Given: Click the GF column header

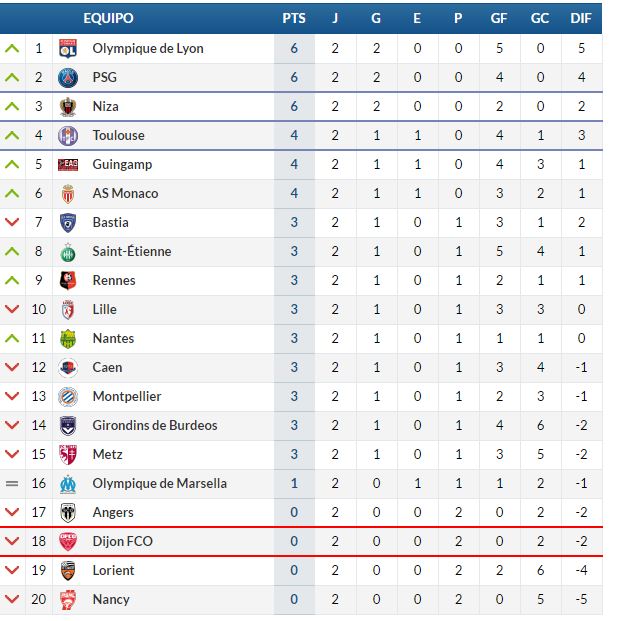Looking at the screenshot, I should [499, 18].
